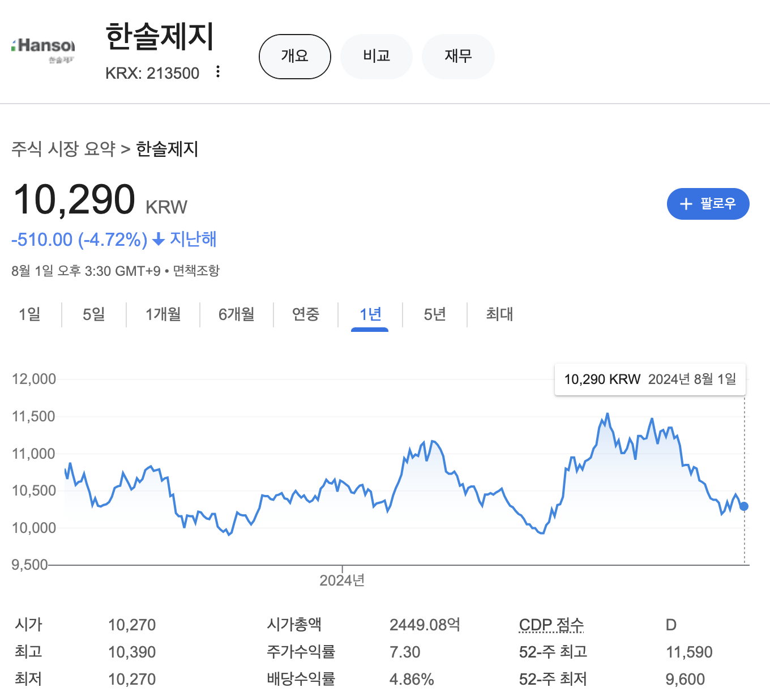This screenshot has width=770, height=700.
Task: Click the -510.00 (-4.72%) change text
Action: (x=79, y=240)
